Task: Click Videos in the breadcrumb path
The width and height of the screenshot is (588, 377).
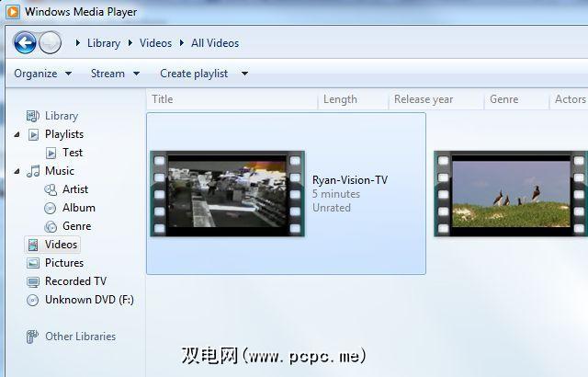Action: point(155,43)
